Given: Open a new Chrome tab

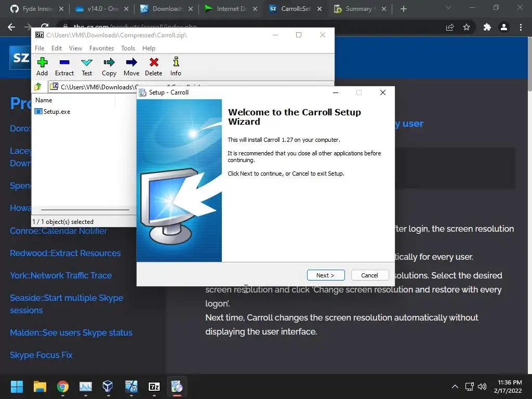Looking at the screenshot, I should point(403,9).
